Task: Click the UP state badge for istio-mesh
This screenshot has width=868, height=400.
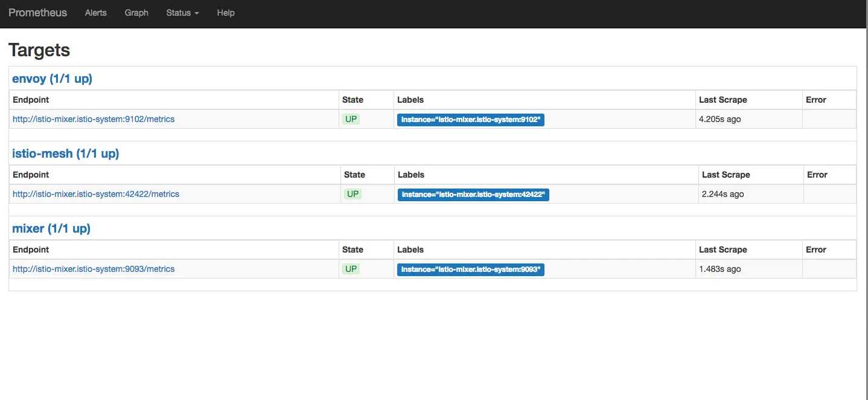Action: [x=353, y=194]
